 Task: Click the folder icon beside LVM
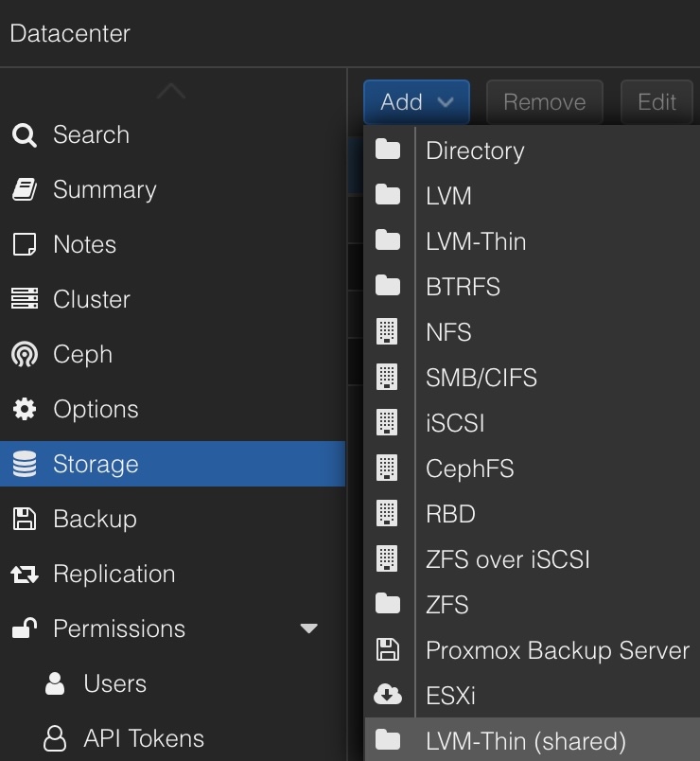388,195
